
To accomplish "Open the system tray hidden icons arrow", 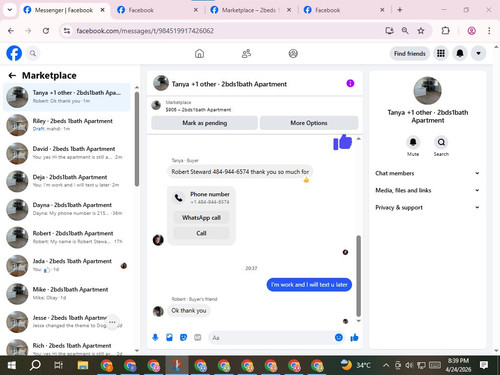I will pyautogui.click(x=386, y=365).
